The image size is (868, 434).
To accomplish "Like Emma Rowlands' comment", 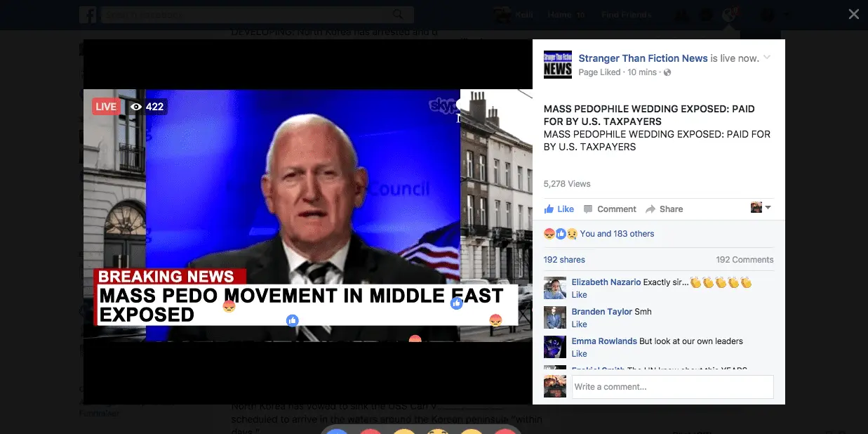I will tap(579, 354).
